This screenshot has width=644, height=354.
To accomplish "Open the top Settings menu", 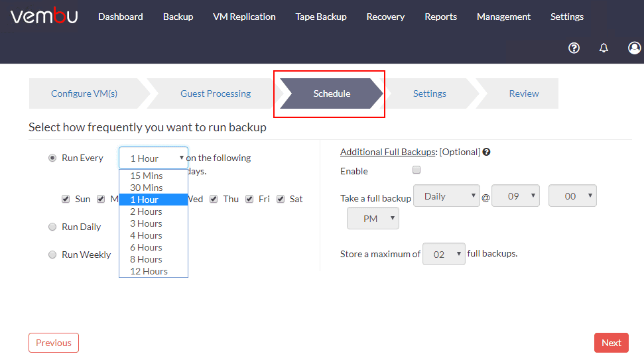I will pyautogui.click(x=567, y=17).
